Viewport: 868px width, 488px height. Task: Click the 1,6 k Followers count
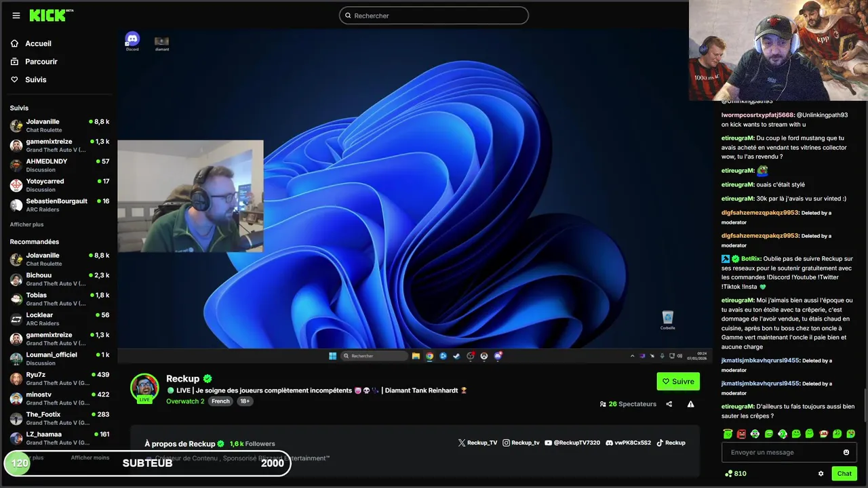click(252, 444)
